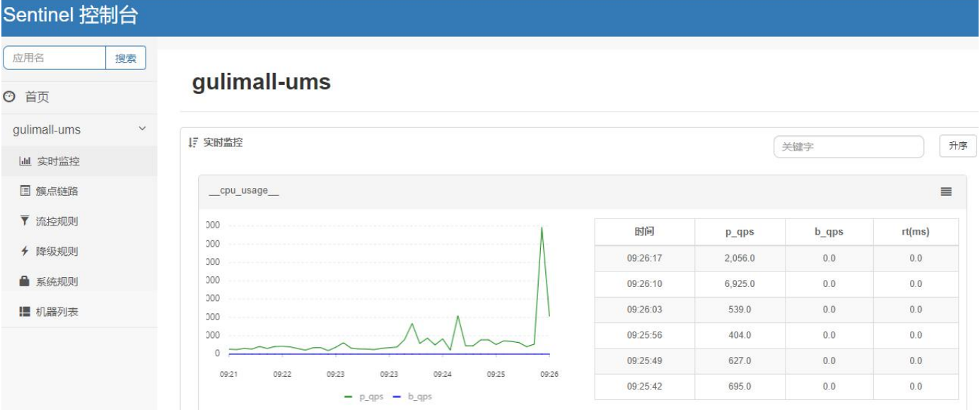The image size is (980, 410).
Task: Open the hamburger menu on the __cpu_usage__ chart
Action: pyautogui.click(x=946, y=192)
